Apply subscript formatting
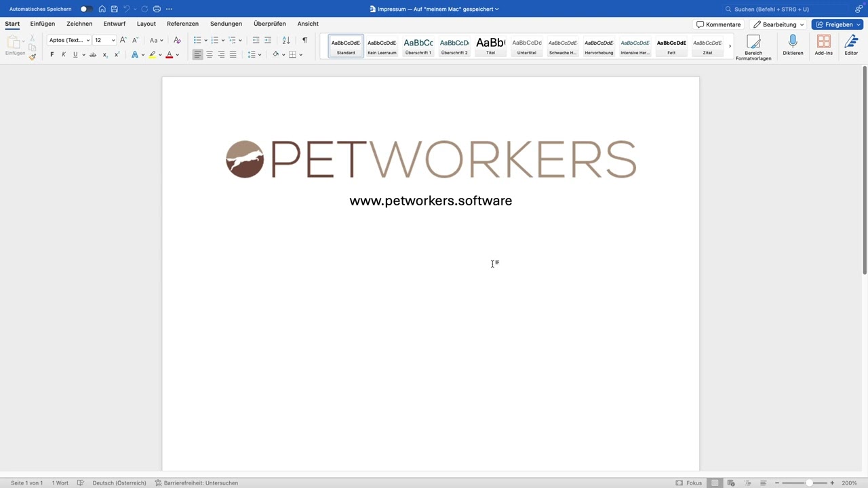868x488 pixels. click(x=105, y=55)
